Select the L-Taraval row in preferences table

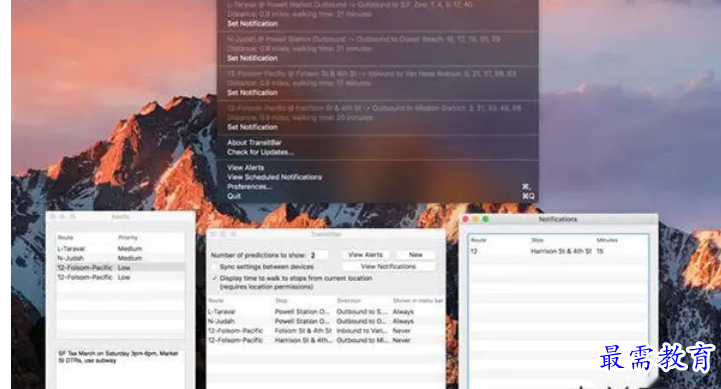[326, 311]
